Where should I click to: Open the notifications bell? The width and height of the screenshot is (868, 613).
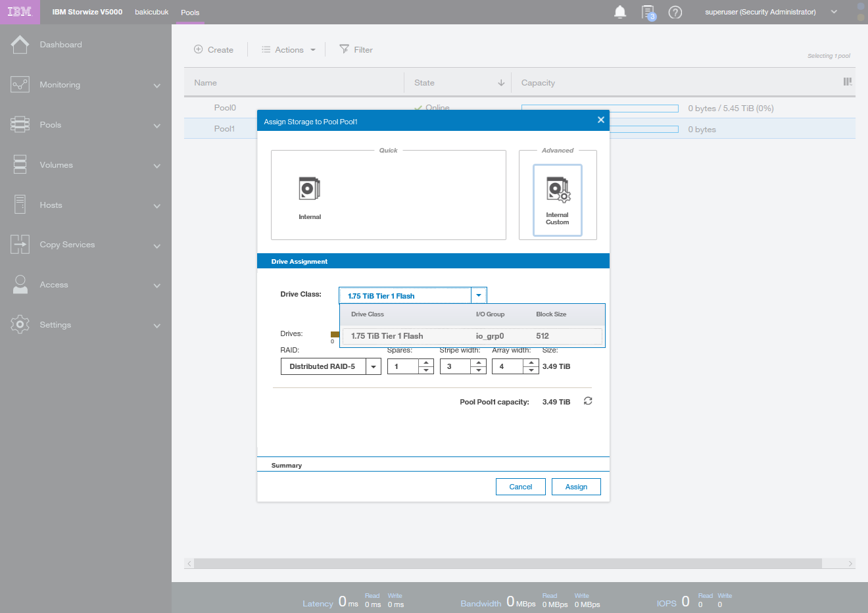tap(619, 12)
